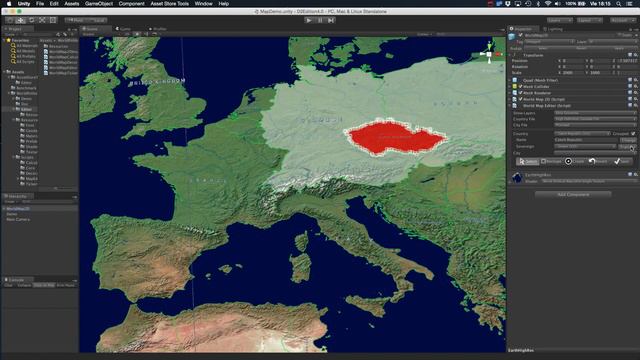
Task: Select the Editor folder in Assets tree
Action: coord(24,109)
